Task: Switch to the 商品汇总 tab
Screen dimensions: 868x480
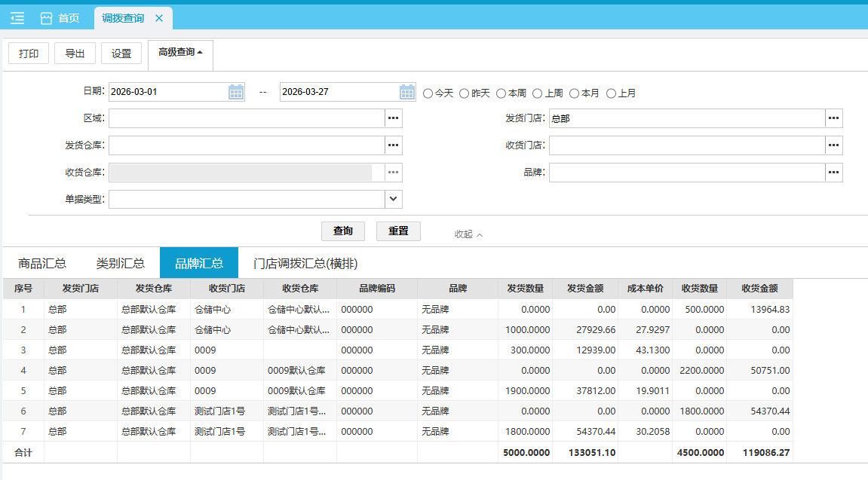Action: point(42,263)
